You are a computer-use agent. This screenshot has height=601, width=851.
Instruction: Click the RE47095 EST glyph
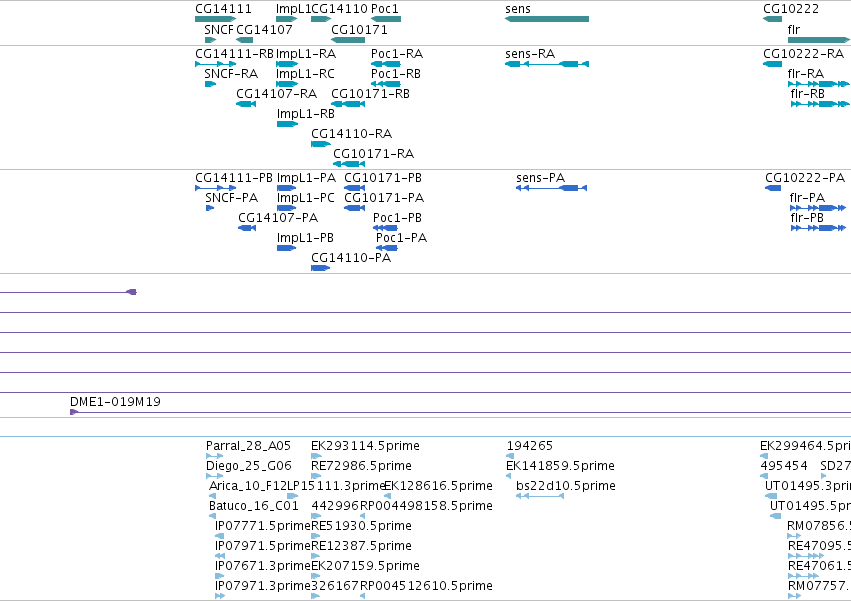pos(806,556)
